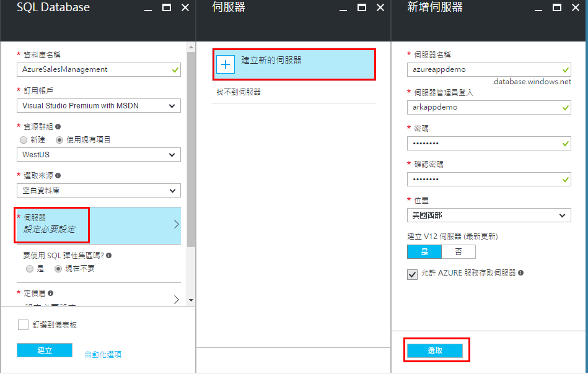Maximize the 新增伺服器 blade
Screen dimensions: 588x374
[x=557, y=7]
